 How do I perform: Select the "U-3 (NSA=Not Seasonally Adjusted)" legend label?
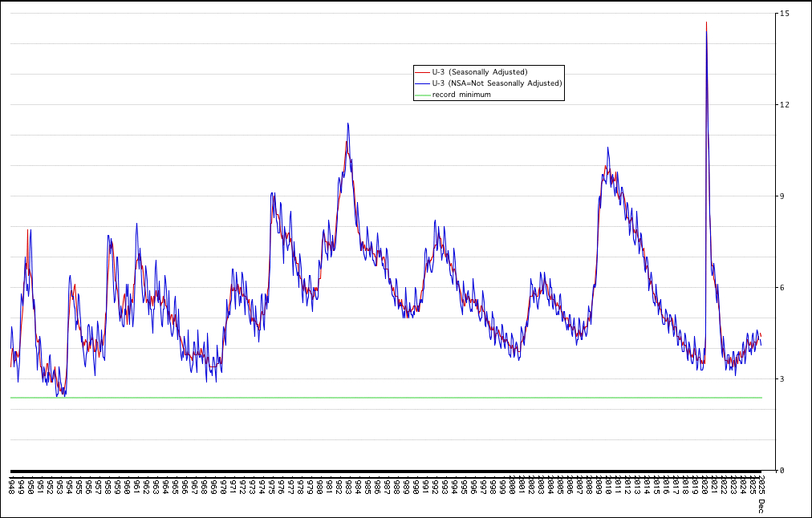tap(497, 83)
